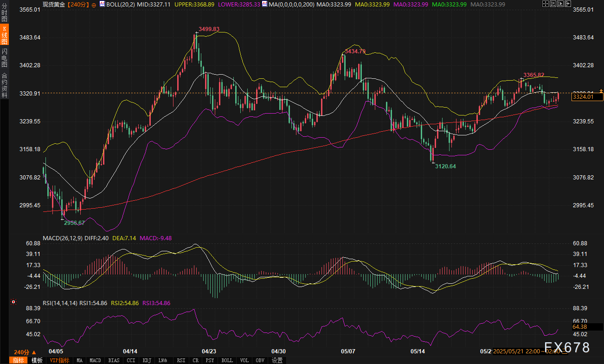Screen dimensions: 604x364
Task: Toggle the BOLL indicator in bottom bar
Action: click(227, 360)
